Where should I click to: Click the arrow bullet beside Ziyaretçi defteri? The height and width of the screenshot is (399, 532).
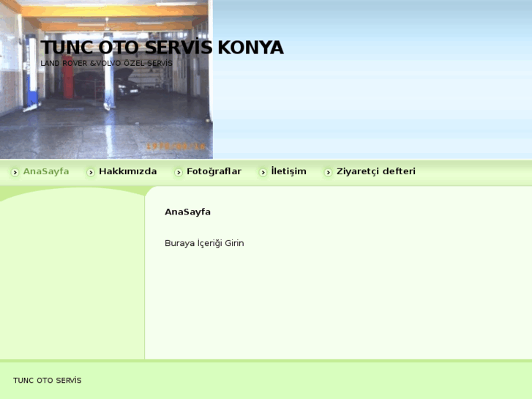[328, 173]
